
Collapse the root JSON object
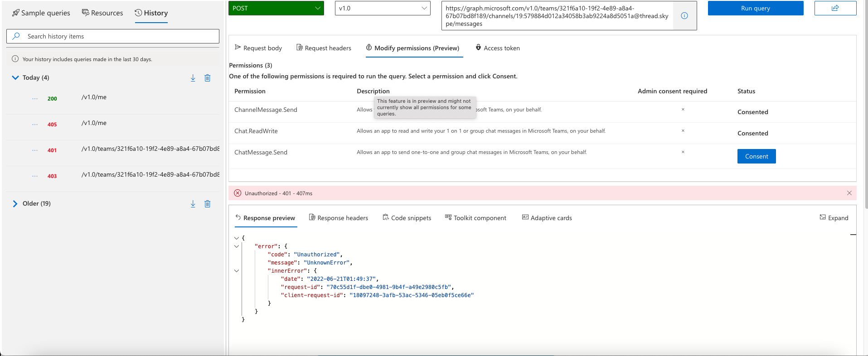click(x=236, y=238)
